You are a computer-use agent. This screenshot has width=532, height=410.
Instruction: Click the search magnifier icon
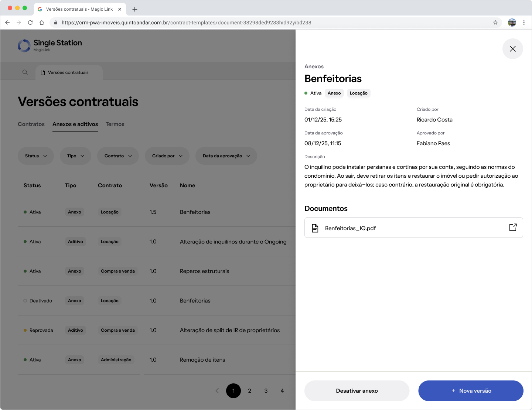(25, 72)
